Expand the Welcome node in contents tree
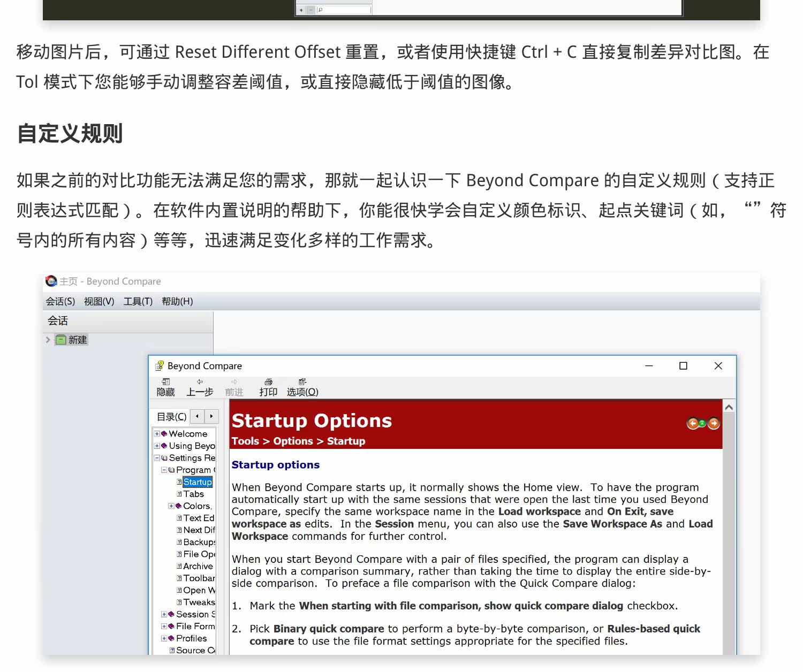This screenshot has height=672, width=803. [157, 433]
